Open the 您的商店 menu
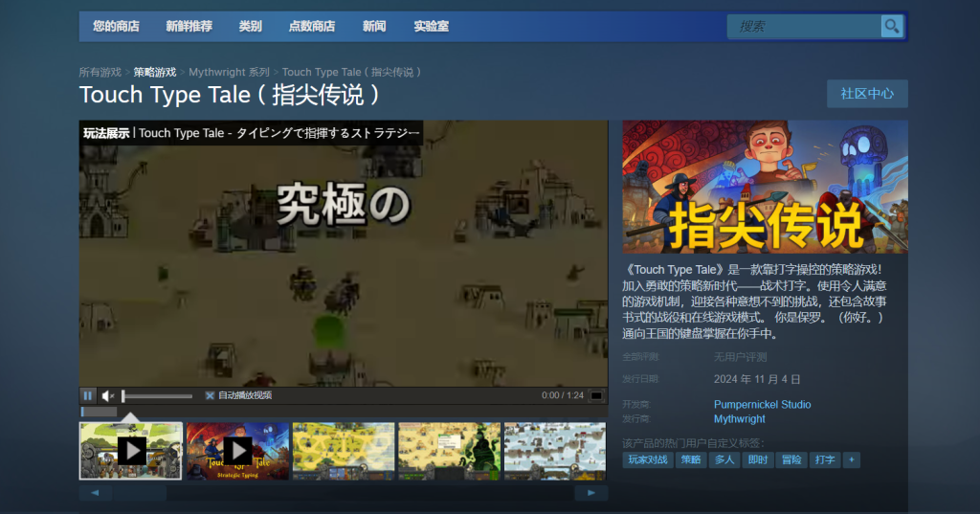The height and width of the screenshot is (514, 980). (x=116, y=26)
